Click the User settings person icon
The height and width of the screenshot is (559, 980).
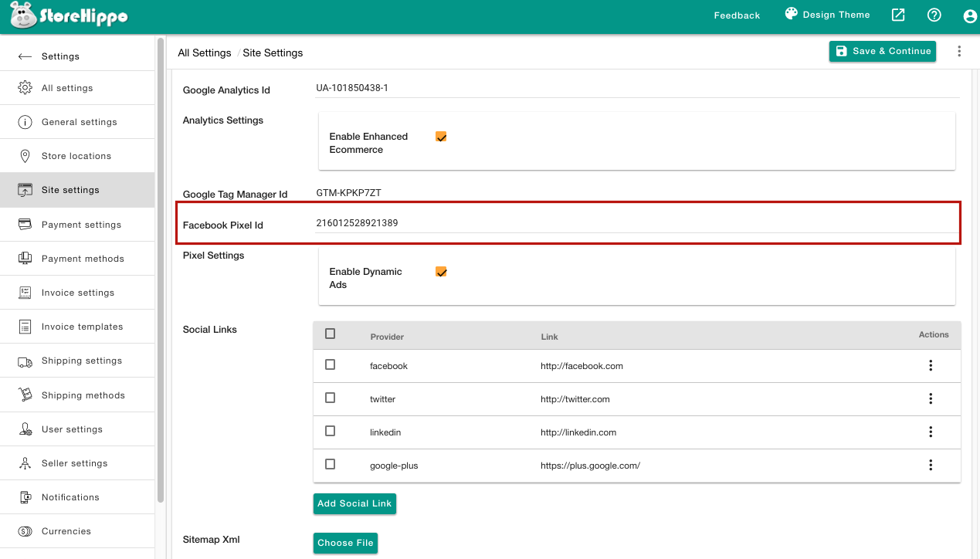(25, 429)
